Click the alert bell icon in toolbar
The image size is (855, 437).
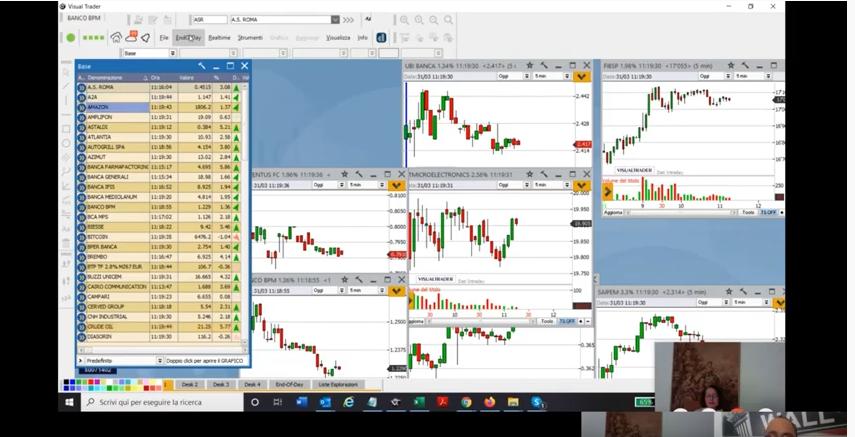point(146,38)
